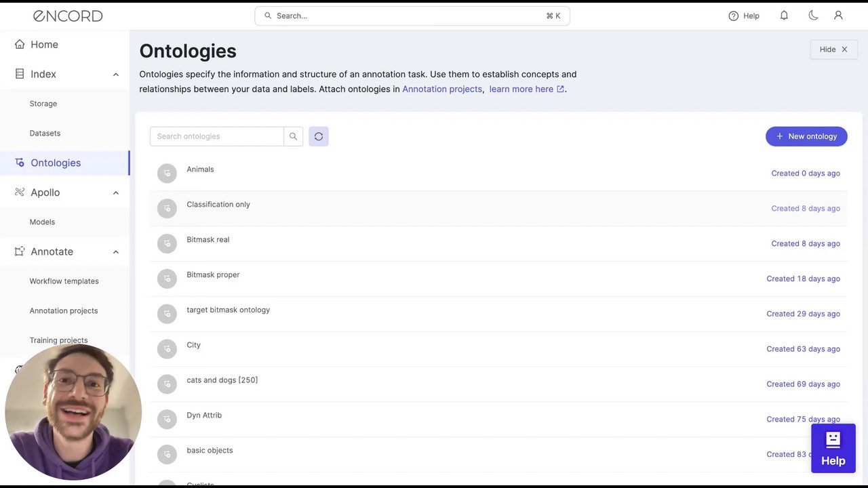Collapse the Index sidebar section
The image size is (868, 488).
[115, 75]
